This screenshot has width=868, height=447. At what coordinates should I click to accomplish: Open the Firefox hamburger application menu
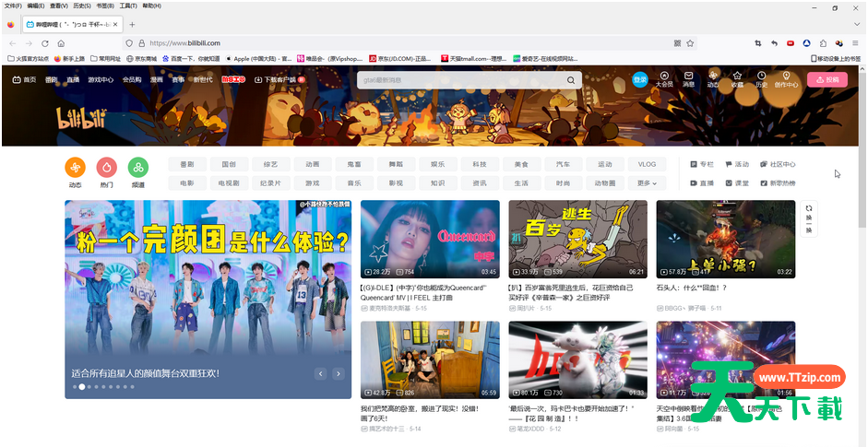[x=856, y=43]
